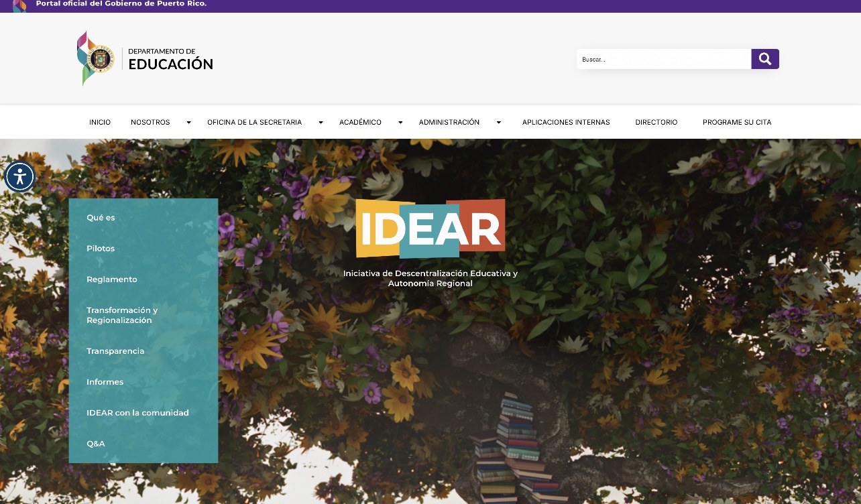Screen dimensions: 861x504
Task: Select Transparencia in the sidebar
Action: coord(115,351)
